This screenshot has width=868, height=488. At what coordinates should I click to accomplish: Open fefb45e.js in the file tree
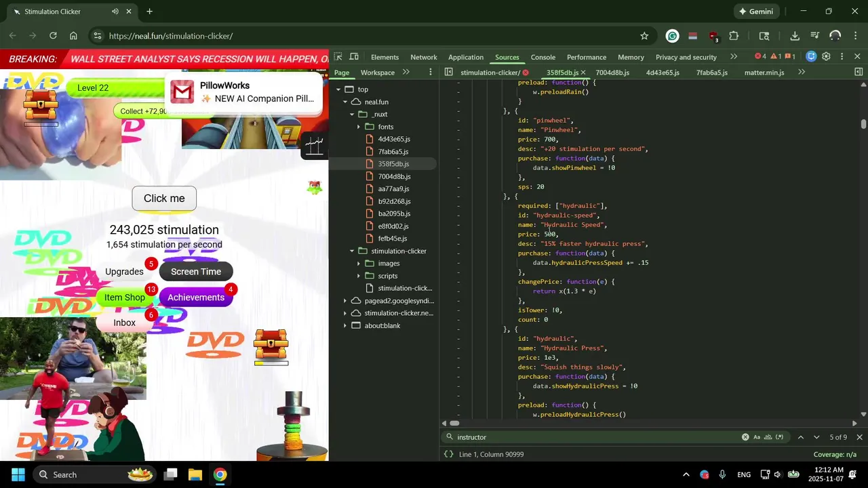[x=393, y=239]
